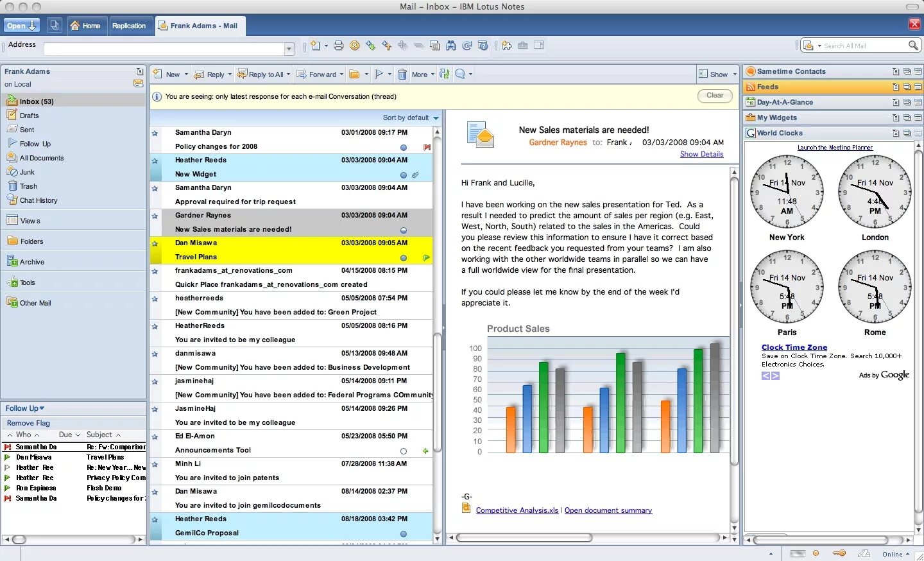Click the green flag on Travel Plans message
The image size is (924, 561).
(427, 258)
